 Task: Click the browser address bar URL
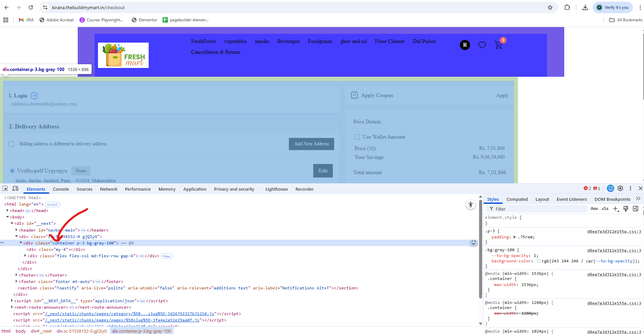pyautogui.click(x=89, y=7)
